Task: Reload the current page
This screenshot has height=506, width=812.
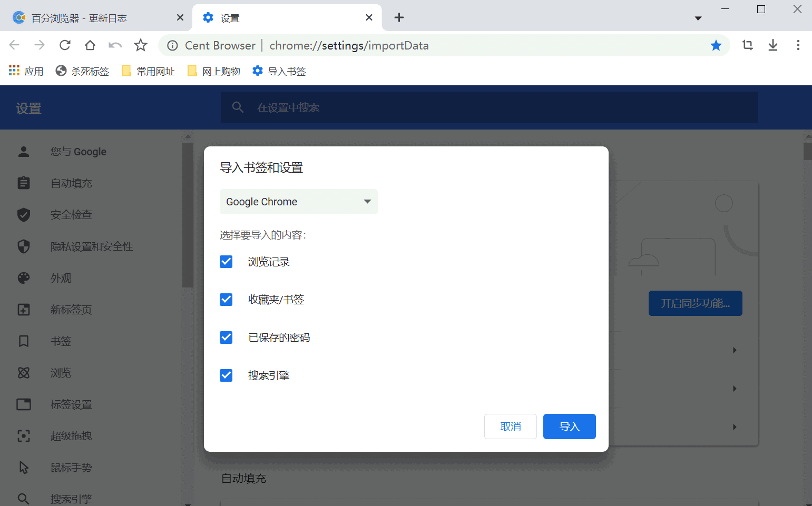Action: click(65, 45)
